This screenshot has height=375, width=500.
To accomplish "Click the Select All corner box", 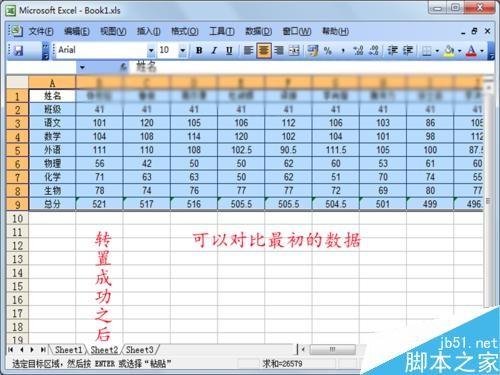I will [17, 83].
